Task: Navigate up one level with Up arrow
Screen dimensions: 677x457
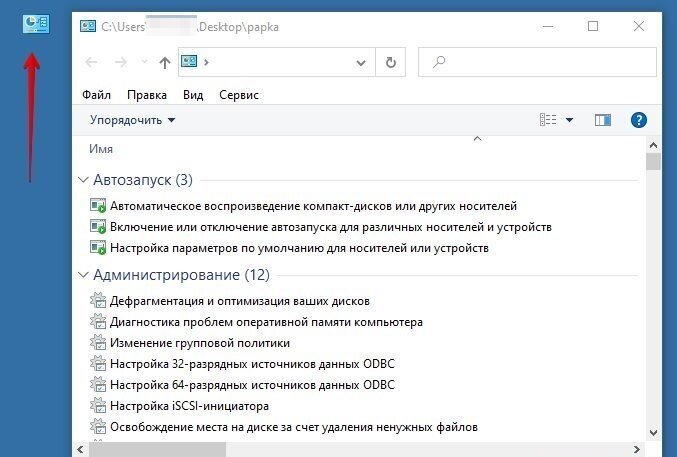Action: tap(165, 63)
